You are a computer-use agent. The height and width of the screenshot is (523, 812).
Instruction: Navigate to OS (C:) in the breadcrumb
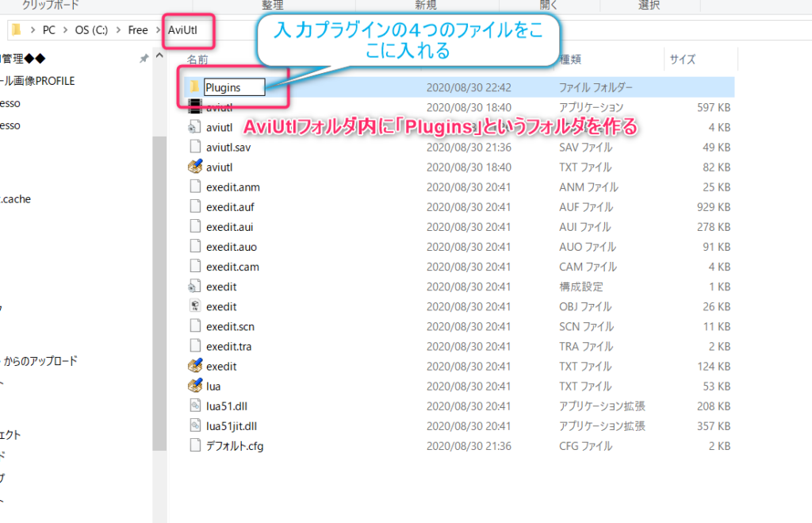pos(92,30)
